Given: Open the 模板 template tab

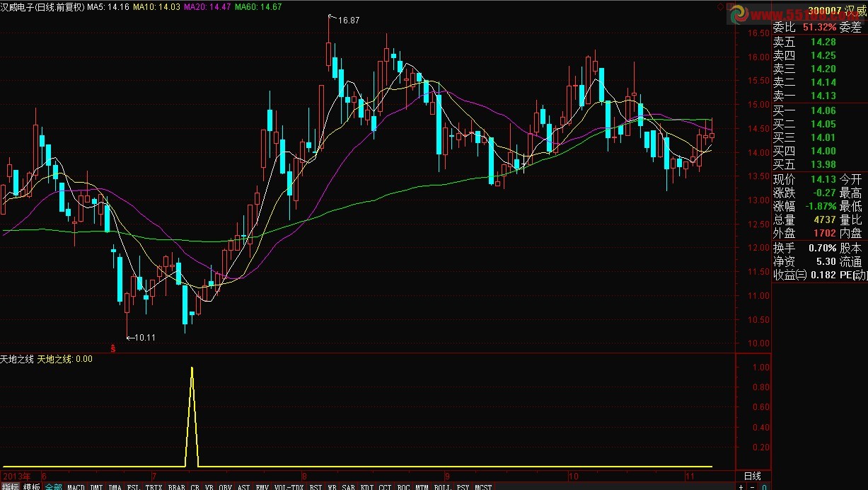Looking at the screenshot, I should click(x=31, y=486).
